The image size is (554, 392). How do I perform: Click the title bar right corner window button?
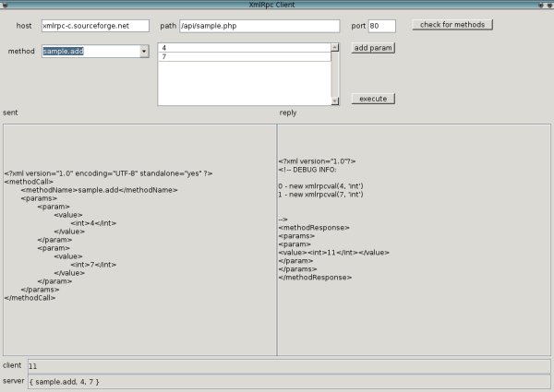click(548, 5)
